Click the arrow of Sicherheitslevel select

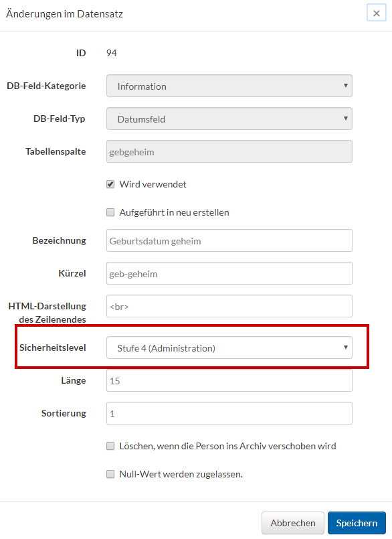click(346, 348)
